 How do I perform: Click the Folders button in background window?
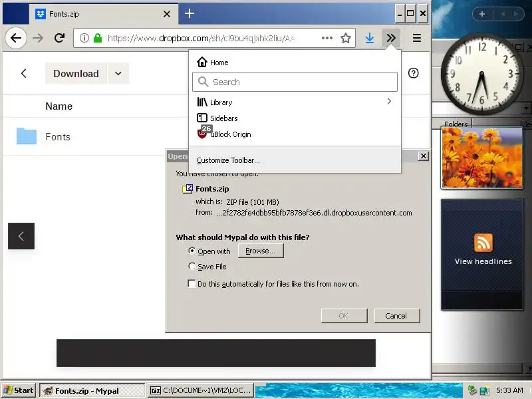click(x=455, y=124)
